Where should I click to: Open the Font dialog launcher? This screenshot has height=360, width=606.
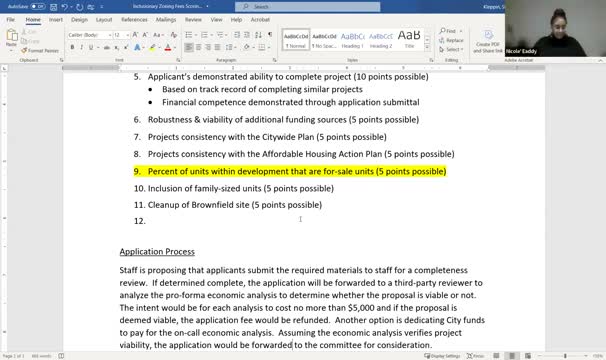[x=178, y=60]
